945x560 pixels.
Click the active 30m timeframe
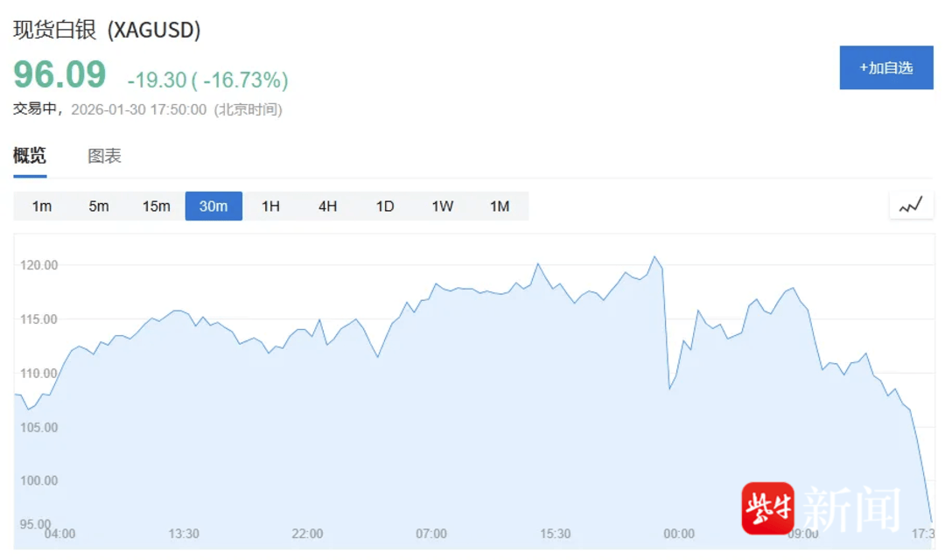point(213,206)
